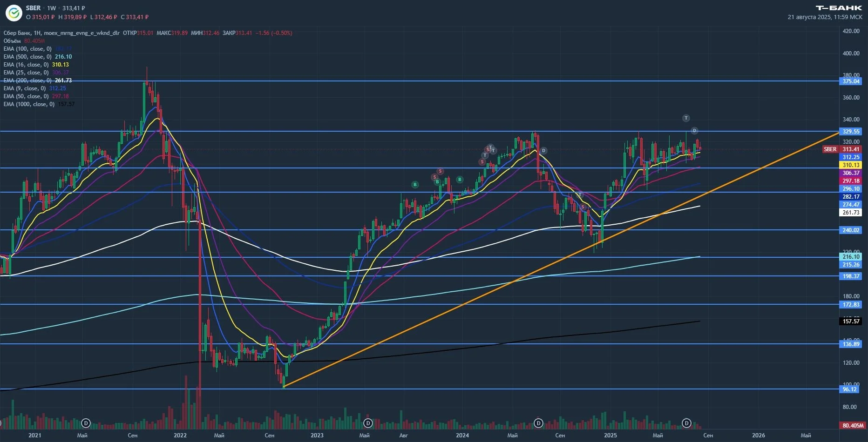This screenshot has height=442, width=868.
Task: Click the red SBER 313.41 price tag
Action: tap(842, 149)
